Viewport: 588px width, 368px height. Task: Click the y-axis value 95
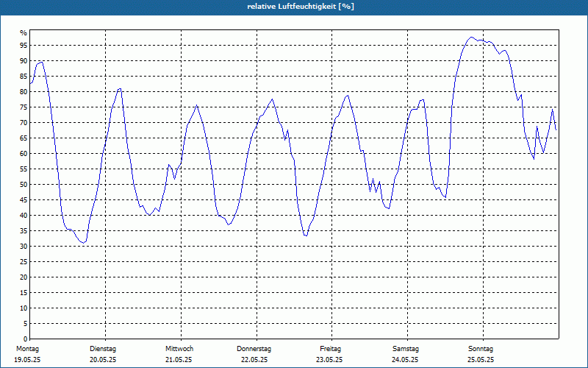click(24, 46)
